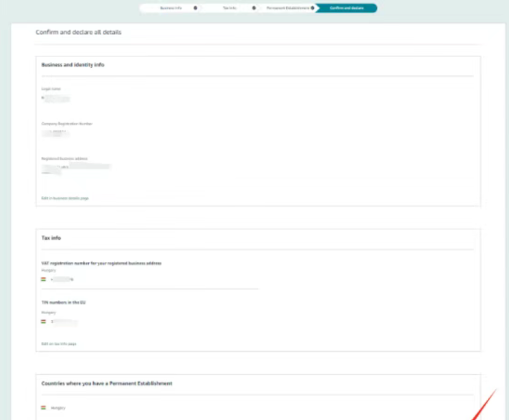Click 'Registered business address' label
Image resolution: width=509 pixels, height=420 pixels.
click(x=64, y=159)
